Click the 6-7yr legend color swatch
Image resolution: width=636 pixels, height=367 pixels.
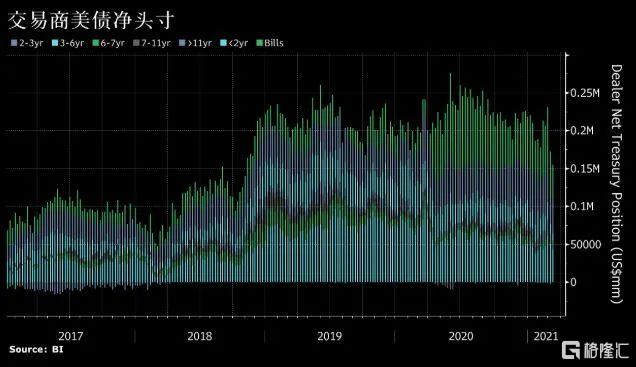(96, 43)
